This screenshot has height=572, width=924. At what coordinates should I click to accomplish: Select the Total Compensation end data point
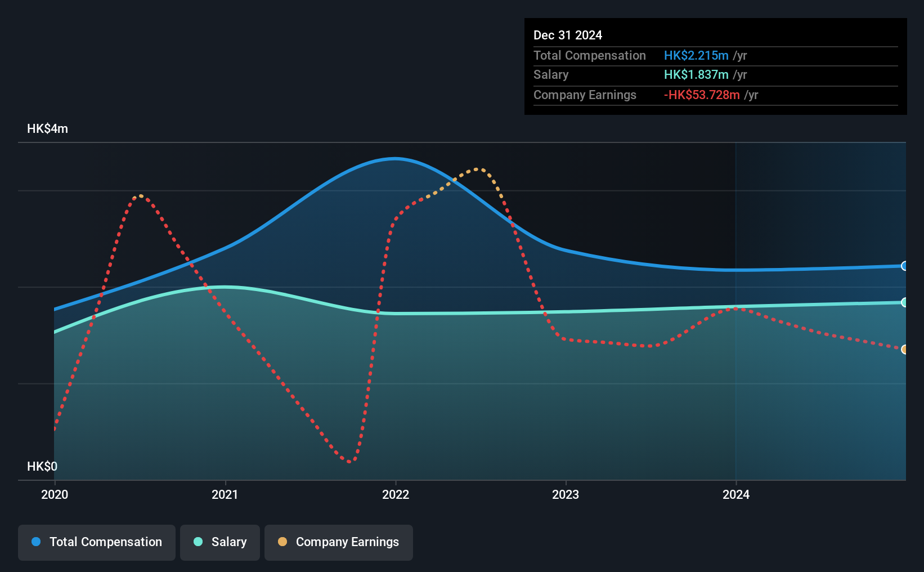coord(905,266)
